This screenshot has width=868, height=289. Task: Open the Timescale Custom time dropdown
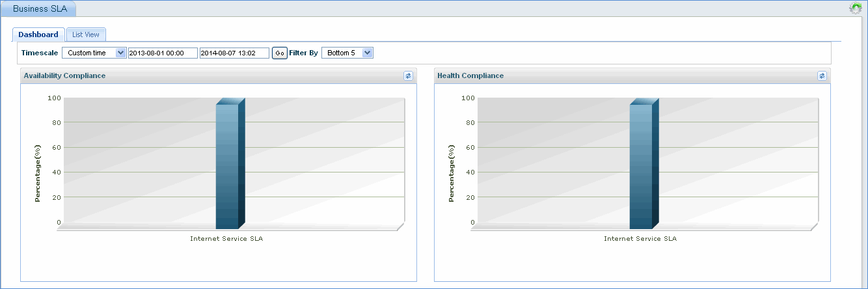coord(94,53)
